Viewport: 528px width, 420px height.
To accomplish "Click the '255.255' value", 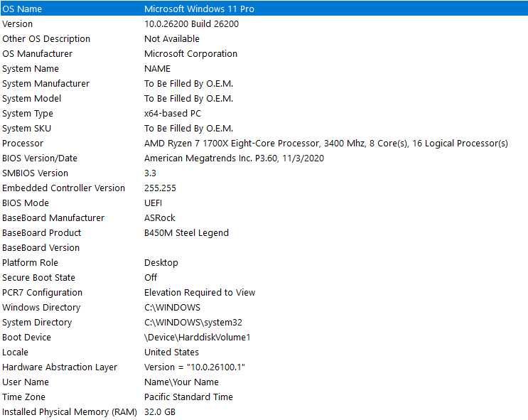I will coord(160,188).
